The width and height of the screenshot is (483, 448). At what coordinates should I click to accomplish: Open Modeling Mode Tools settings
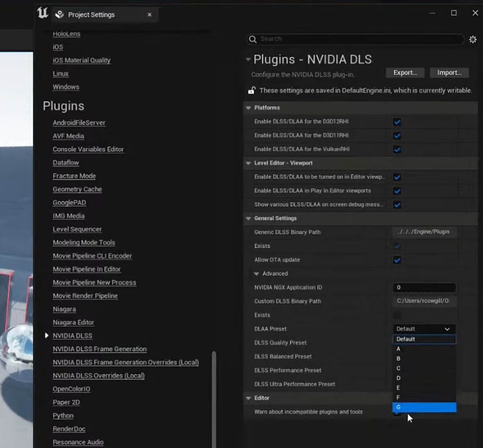tap(84, 243)
